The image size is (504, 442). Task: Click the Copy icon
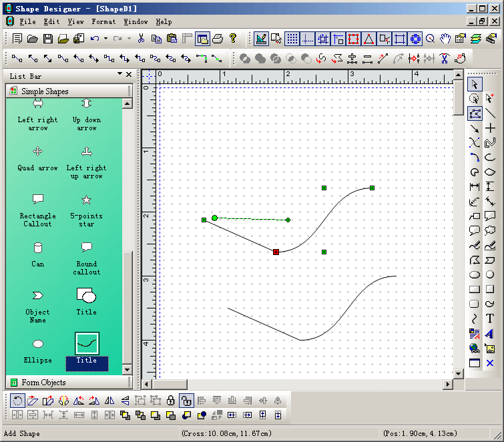(x=156, y=39)
